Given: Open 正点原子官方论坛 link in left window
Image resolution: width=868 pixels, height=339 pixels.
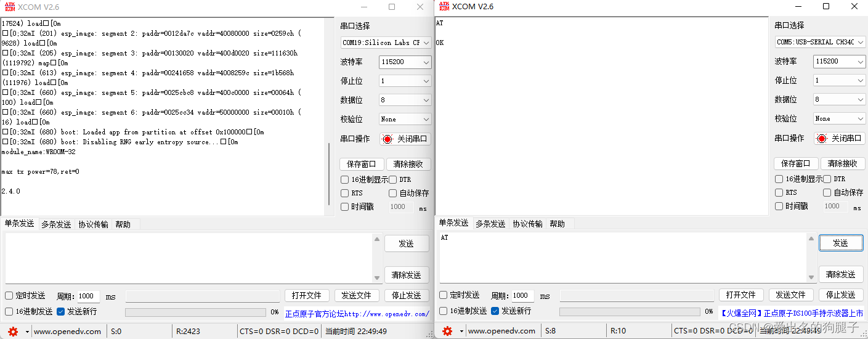Looking at the screenshot, I should (357, 314).
